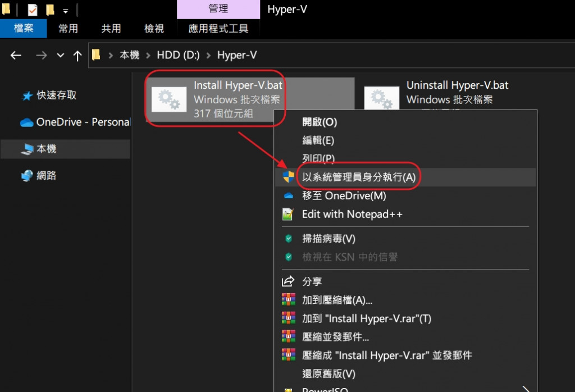The height and width of the screenshot is (392, 575).
Task: Expand chevron before 本機 in address bar
Action: point(111,56)
